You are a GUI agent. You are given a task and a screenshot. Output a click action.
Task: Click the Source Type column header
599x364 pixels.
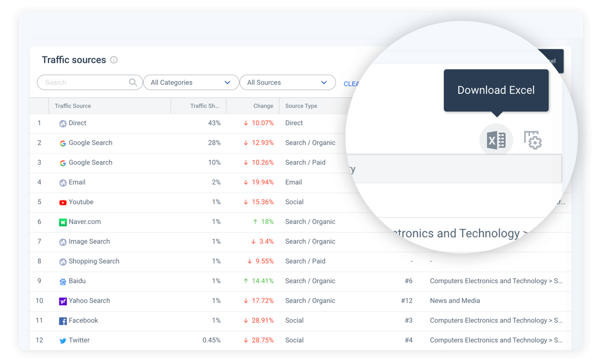pos(301,106)
